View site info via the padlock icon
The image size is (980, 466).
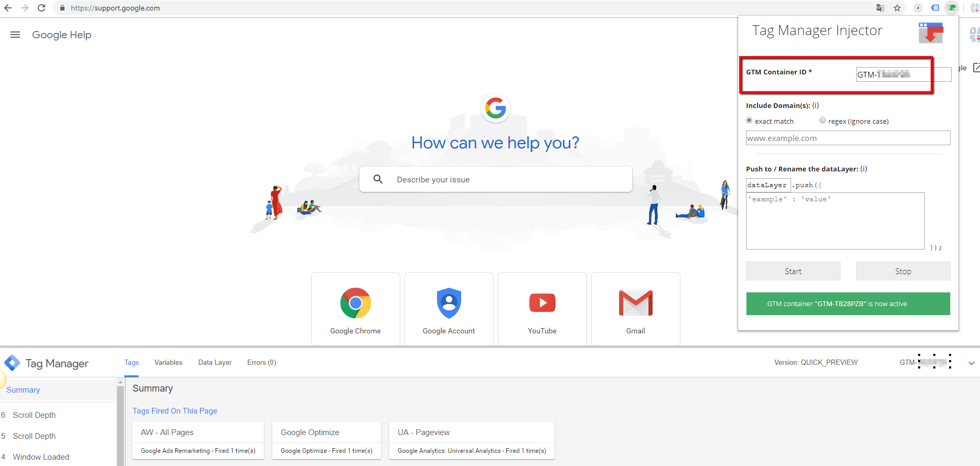coord(62,8)
